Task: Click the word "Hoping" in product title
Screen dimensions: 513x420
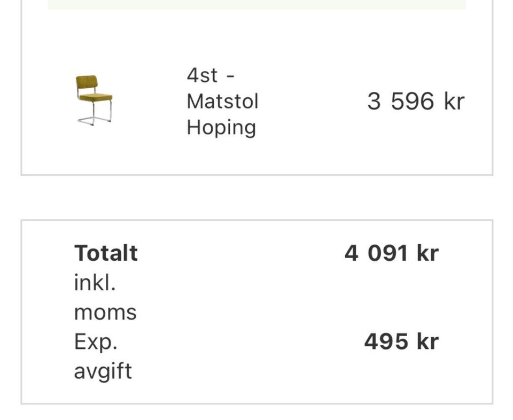Action: [221, 127]
